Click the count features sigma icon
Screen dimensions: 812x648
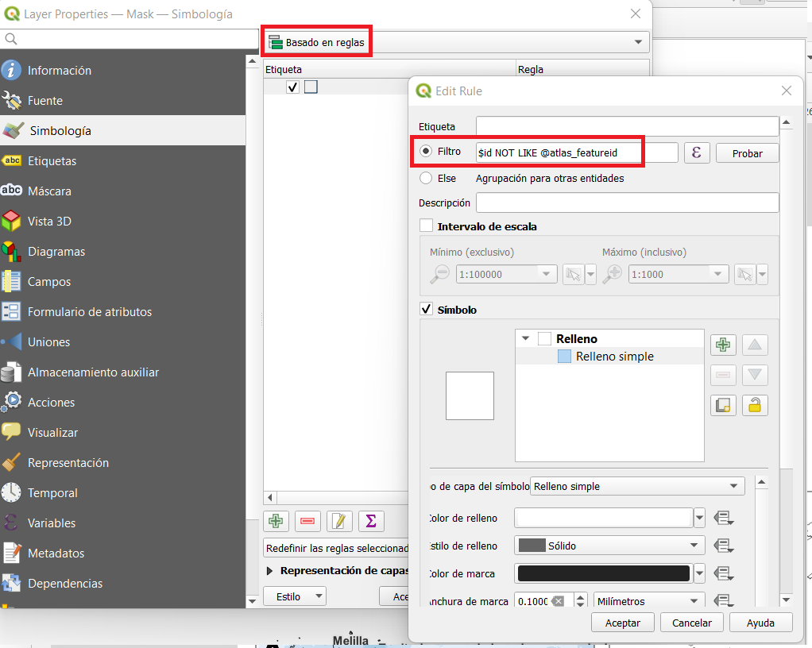click(371, 521)
